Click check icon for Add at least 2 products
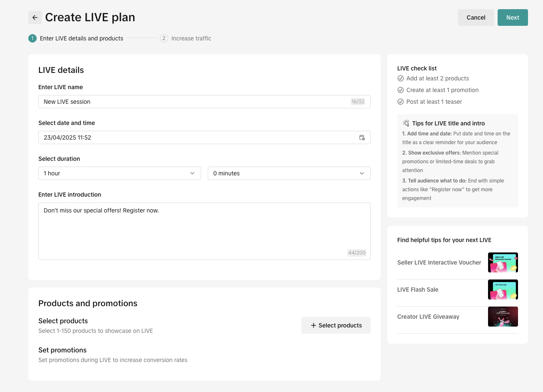The height and width of the screenshot is (392, 543). (x=401, y=78)
